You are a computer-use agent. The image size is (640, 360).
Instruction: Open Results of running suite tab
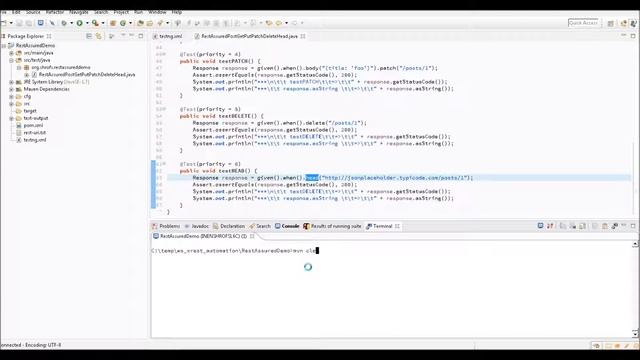tap(332, 226)
